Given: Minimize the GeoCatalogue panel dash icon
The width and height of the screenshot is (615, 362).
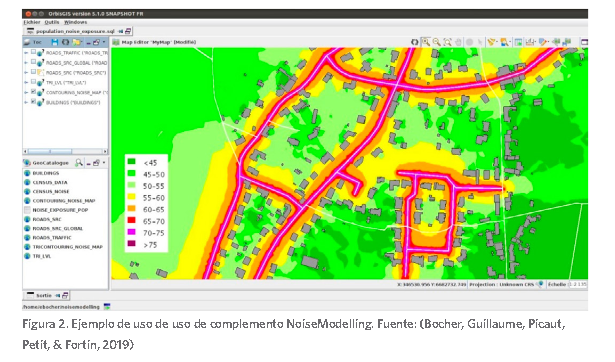Looking at the screenshot, I should click(88, 164).
